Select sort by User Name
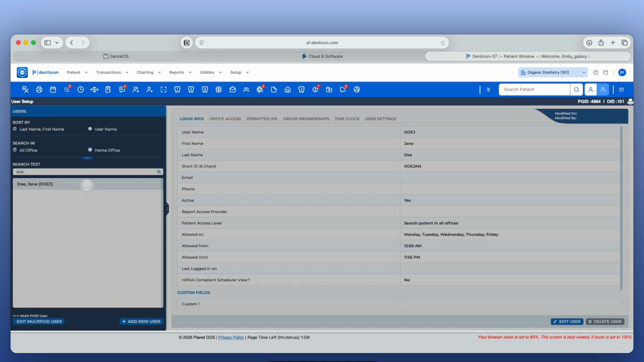Viewport: 644px width, 362px height. click(x=90, y=129)
